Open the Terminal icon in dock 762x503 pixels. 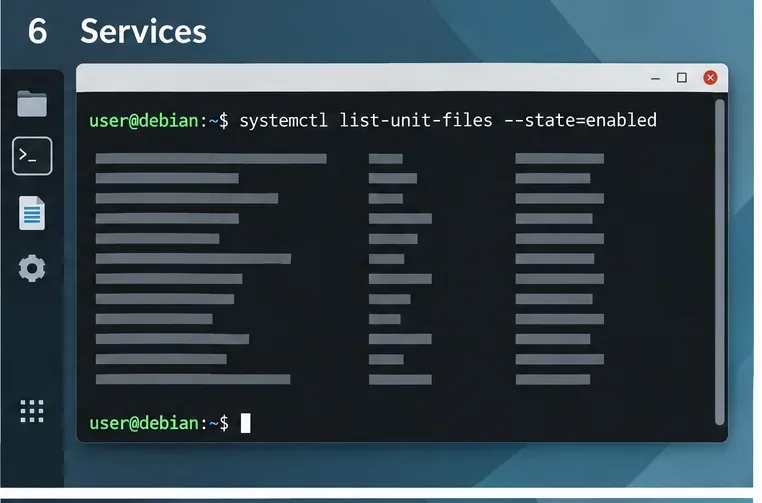32,156
